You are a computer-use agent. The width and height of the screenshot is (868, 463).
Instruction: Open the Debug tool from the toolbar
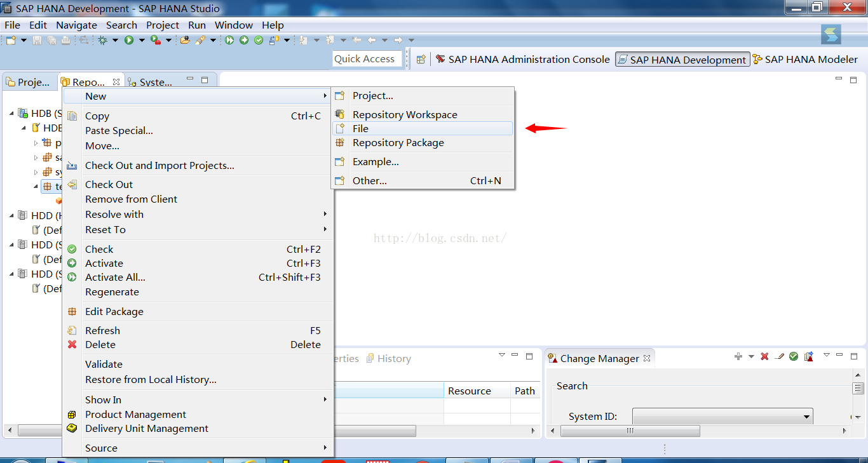tap(102, 40)
